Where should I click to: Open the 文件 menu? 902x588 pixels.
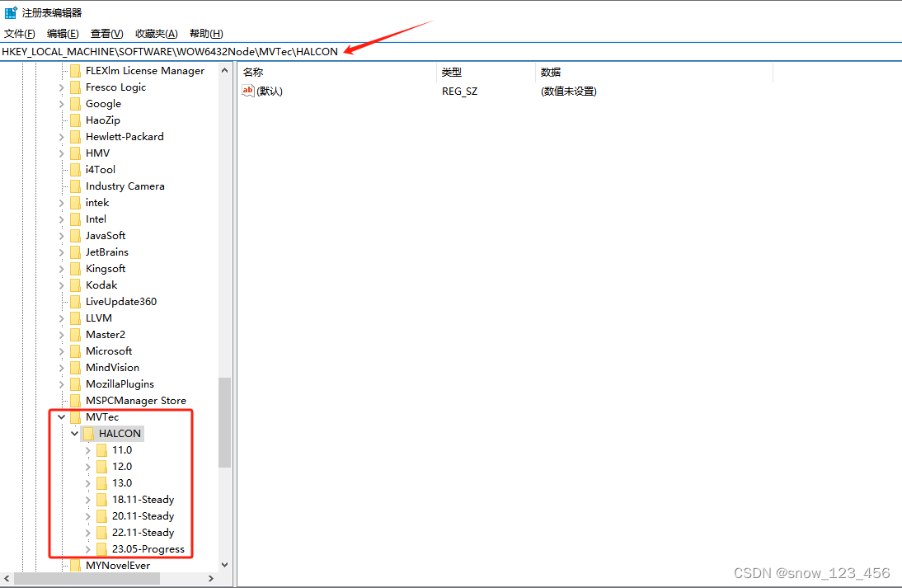[x=19, y=33]
